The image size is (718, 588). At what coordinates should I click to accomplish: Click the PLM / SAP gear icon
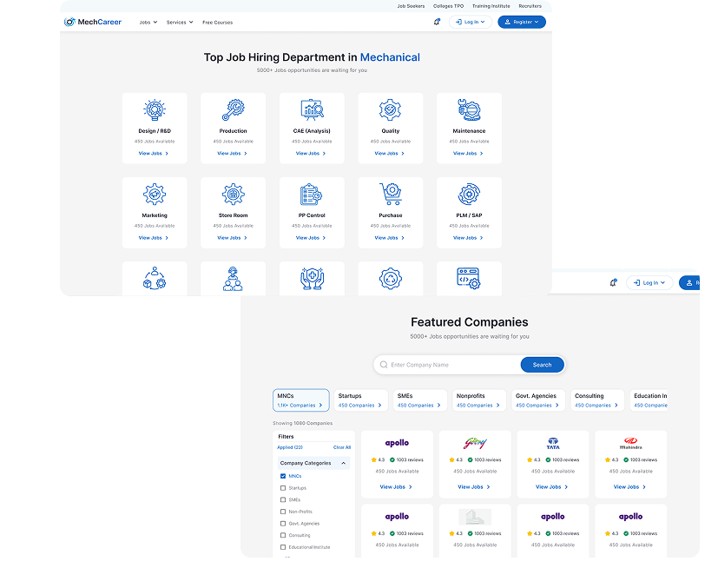469,195
